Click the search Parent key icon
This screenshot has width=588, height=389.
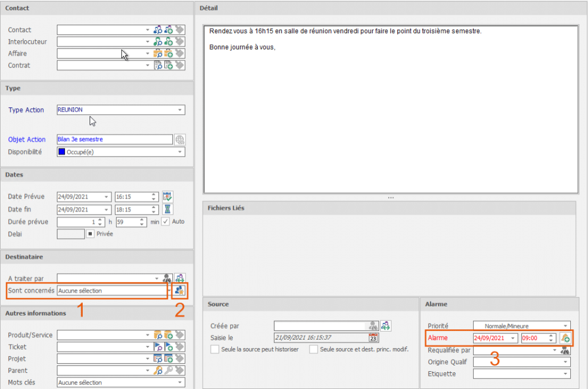tap(158, 371)
